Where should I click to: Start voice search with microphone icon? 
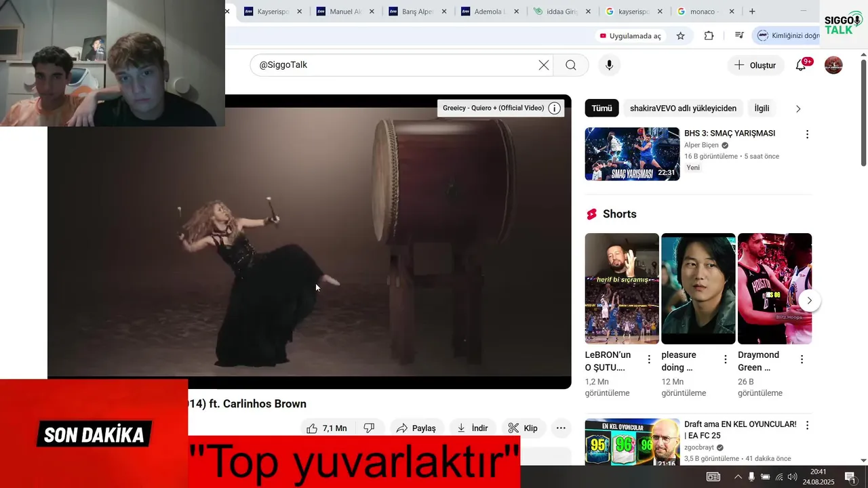(609, 65)
